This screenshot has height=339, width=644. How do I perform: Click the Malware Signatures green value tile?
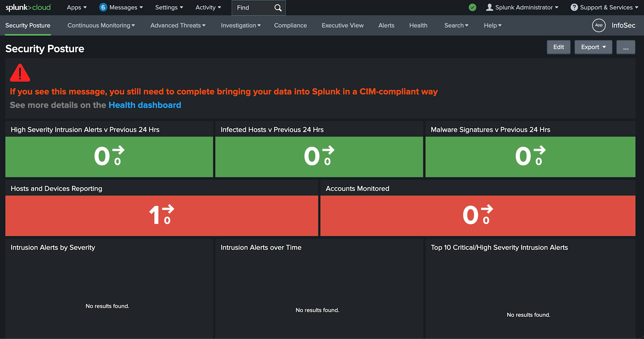click(x=530, y=157)
